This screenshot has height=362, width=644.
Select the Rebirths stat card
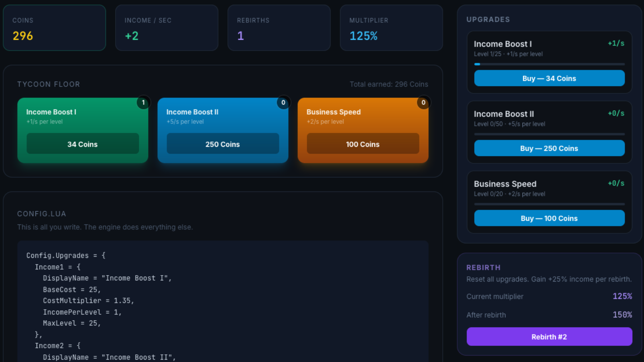pyautogui.click(x=279, y=28)
